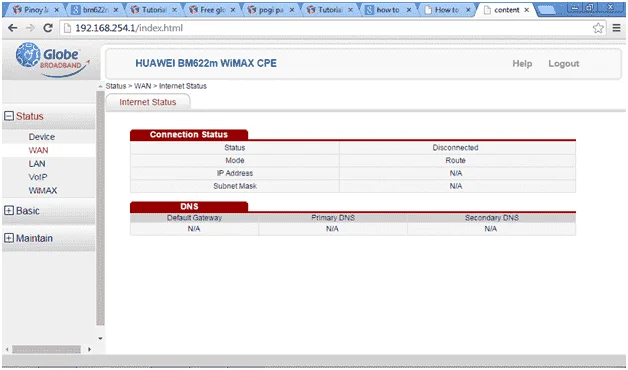Collapse the Status menu section

click(x=9, y=116)
